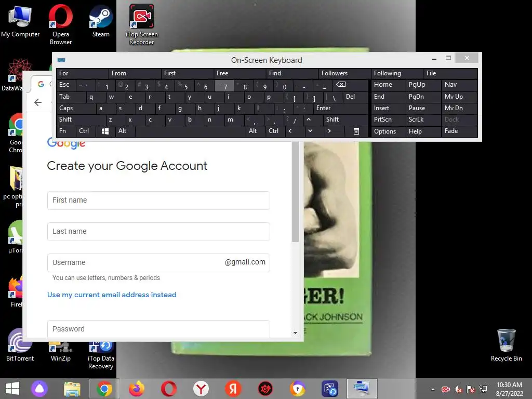Viewport: 532px width, 399px height.
Task: Toggle Caps key on On-Screen Keyboard
Action: click(x=76, y=108)
